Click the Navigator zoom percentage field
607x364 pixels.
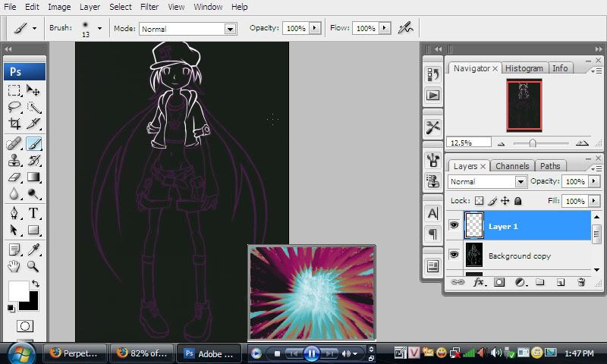tap(468, 143)
